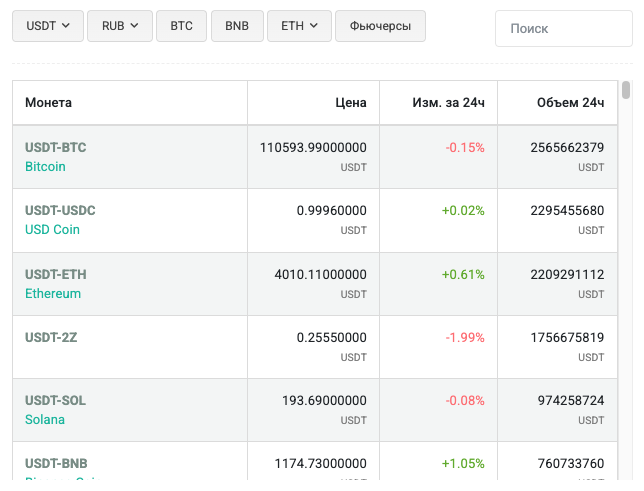Open the USDT-BTC pair link
Image resolution: width=644 pixels, height=491 pixels.
55,147
